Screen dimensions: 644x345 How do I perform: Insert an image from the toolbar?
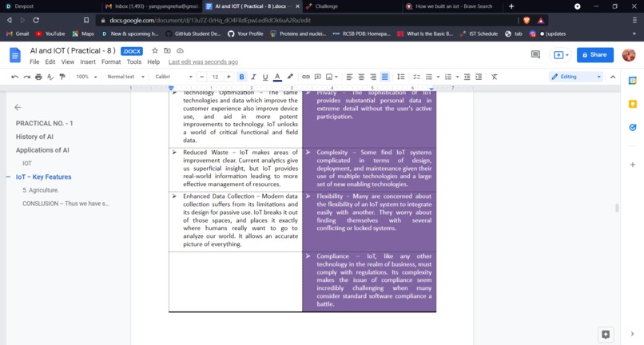[329, 77]
